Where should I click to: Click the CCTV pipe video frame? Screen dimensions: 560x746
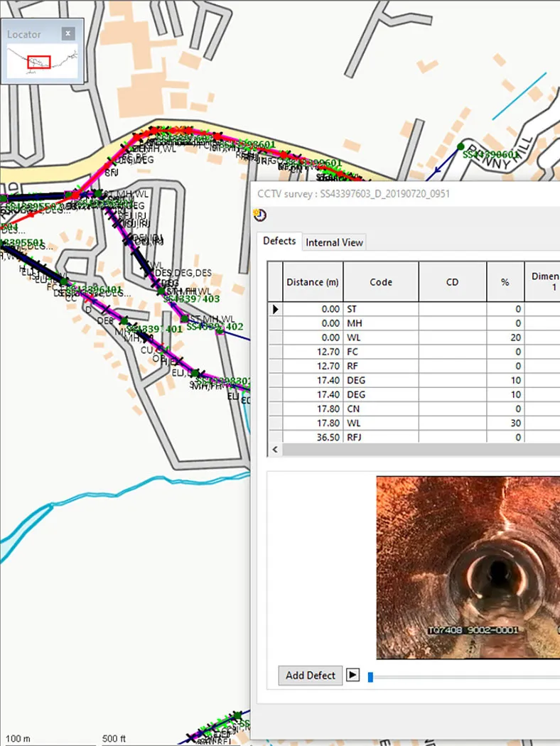[468, 568]
